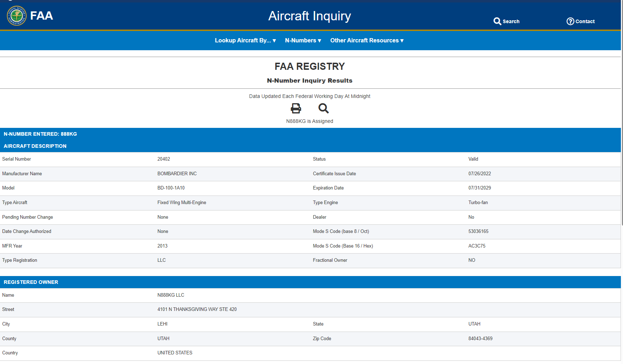Click Type Registration value LLC
623x364 pixels.
tap(162, 260)
